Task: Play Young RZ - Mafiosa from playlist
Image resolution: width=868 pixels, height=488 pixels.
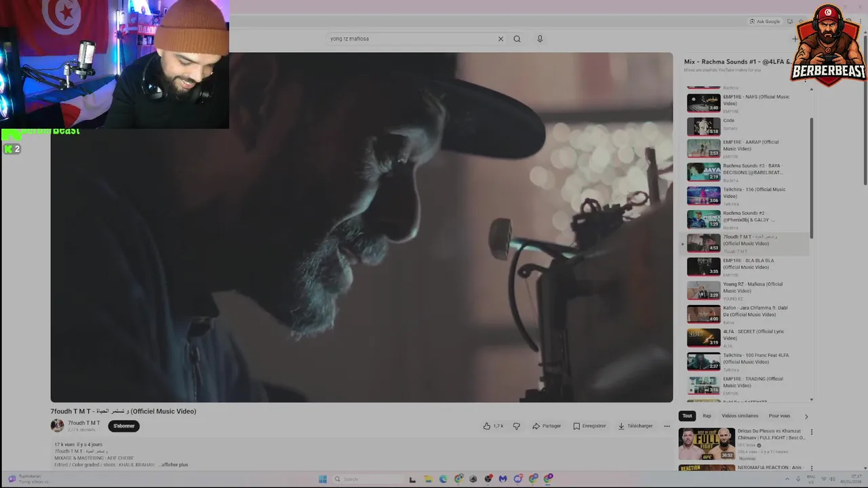Action: point(747,291)
